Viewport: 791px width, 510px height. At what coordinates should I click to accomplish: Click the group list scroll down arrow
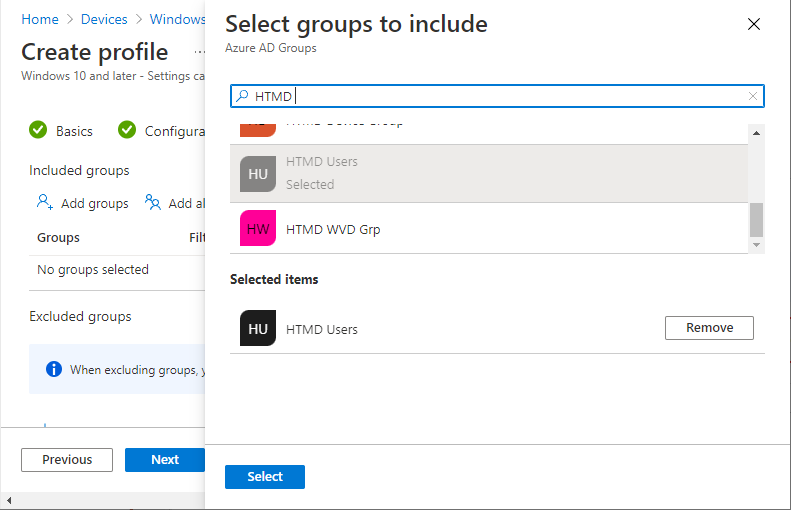click(x=756, y=245)
